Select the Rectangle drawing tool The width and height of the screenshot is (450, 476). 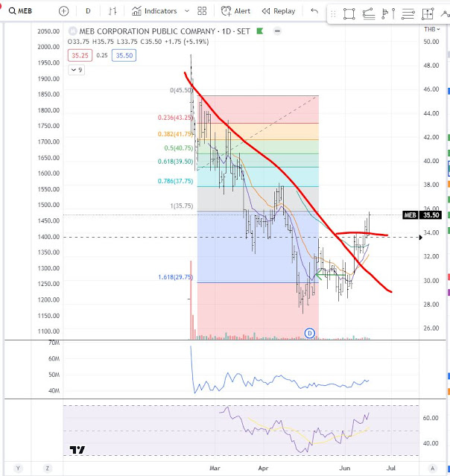349,14
